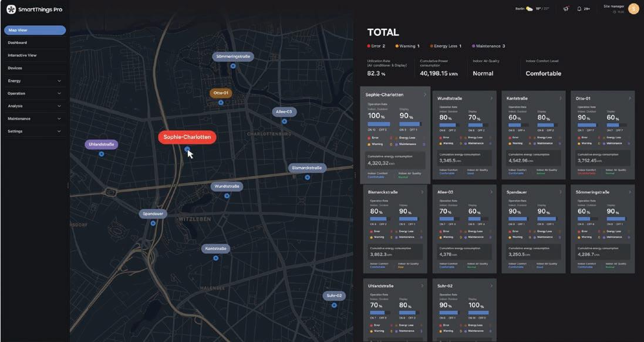The width and height of the screenshot is (644, 342).
Task: Click the Sophie-Charlotten map pin dot
Action: pyautogui.click(x=187, y=149)
